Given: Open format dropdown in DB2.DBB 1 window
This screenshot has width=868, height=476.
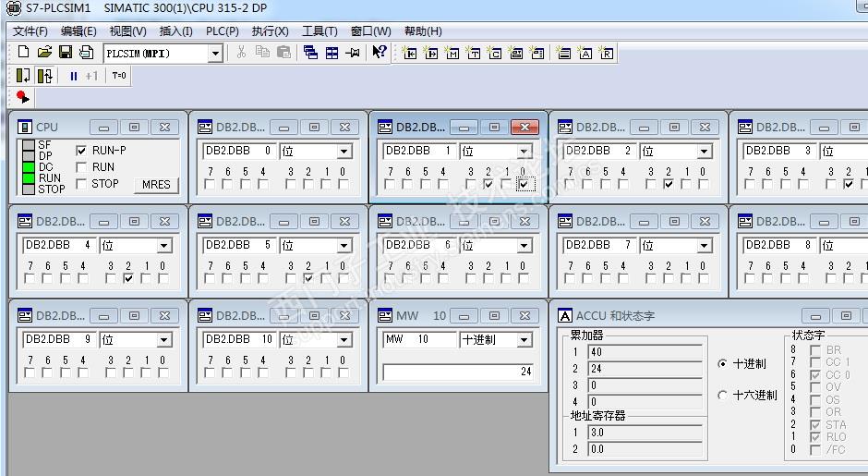Looking at the screenshot, I should pyautogui.click(x=524, y=152).
